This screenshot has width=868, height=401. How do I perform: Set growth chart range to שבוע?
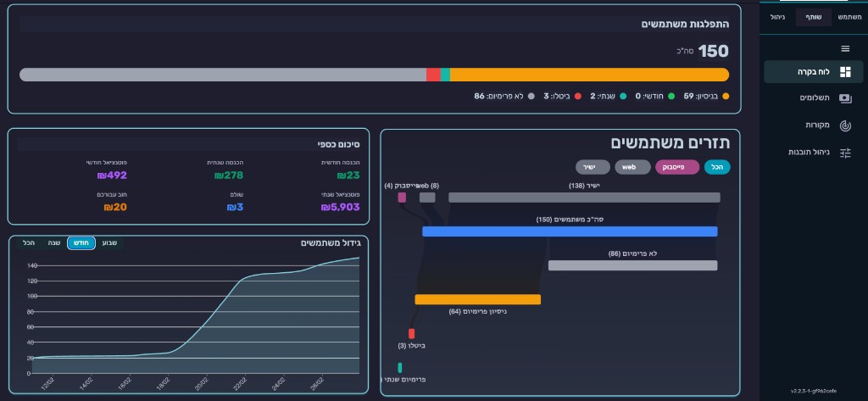point(110,243)
